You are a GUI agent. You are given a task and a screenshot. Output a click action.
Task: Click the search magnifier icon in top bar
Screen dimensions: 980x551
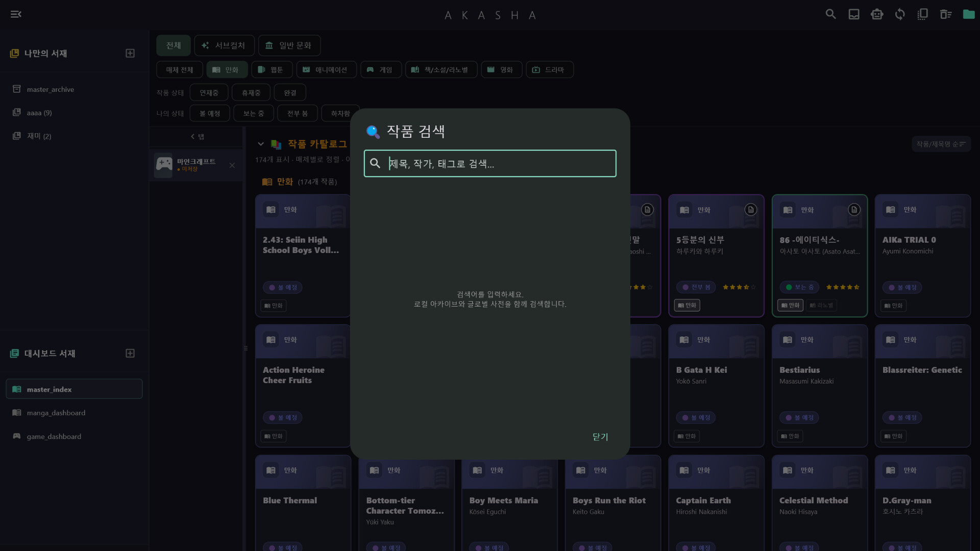pyautogui.click(x=830, y=14)
